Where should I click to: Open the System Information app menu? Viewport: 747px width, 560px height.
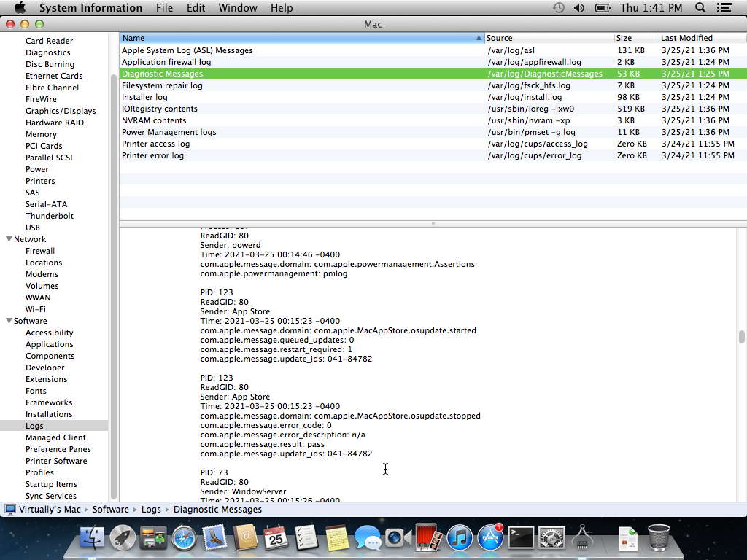click(90, 7)
